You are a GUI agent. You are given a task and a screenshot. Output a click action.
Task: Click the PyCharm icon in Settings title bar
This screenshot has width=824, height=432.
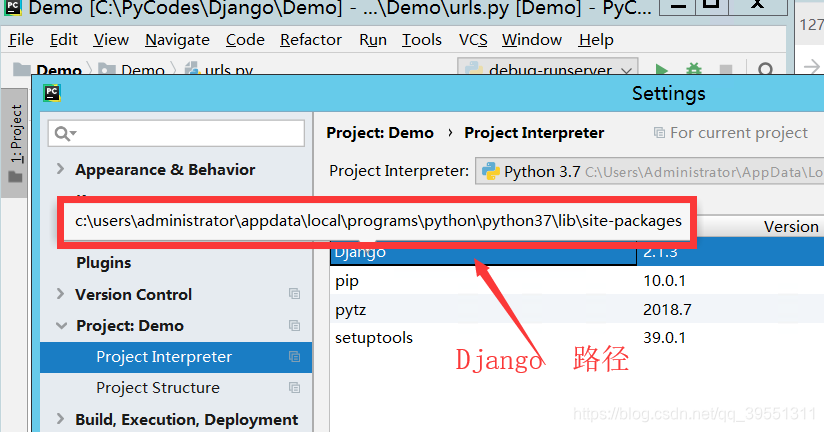[x=52, y=93]
